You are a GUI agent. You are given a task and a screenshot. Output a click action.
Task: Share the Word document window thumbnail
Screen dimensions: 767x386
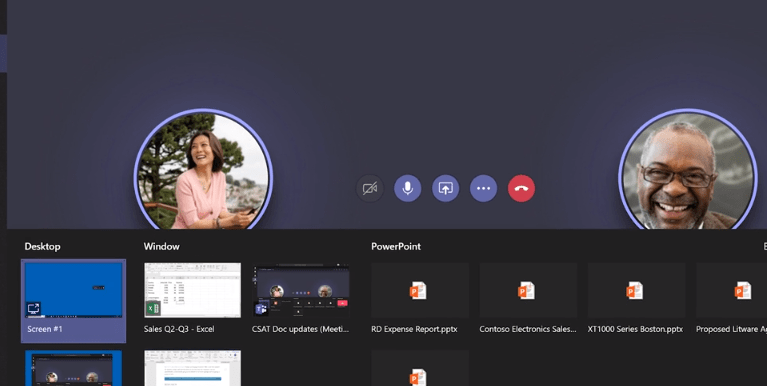[x=192, y=368]
